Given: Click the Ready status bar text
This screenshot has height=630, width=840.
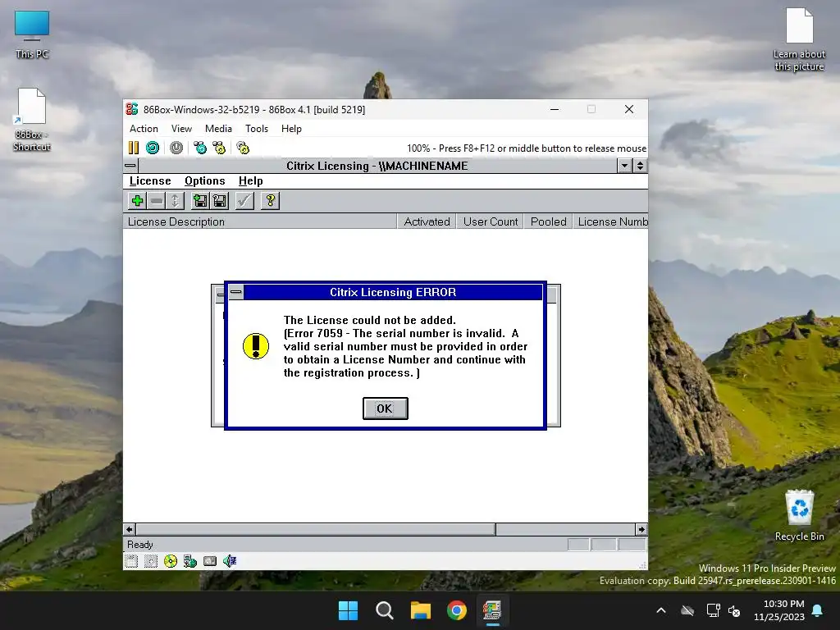Looking at the screenshot, I should [x=140, y=545].
